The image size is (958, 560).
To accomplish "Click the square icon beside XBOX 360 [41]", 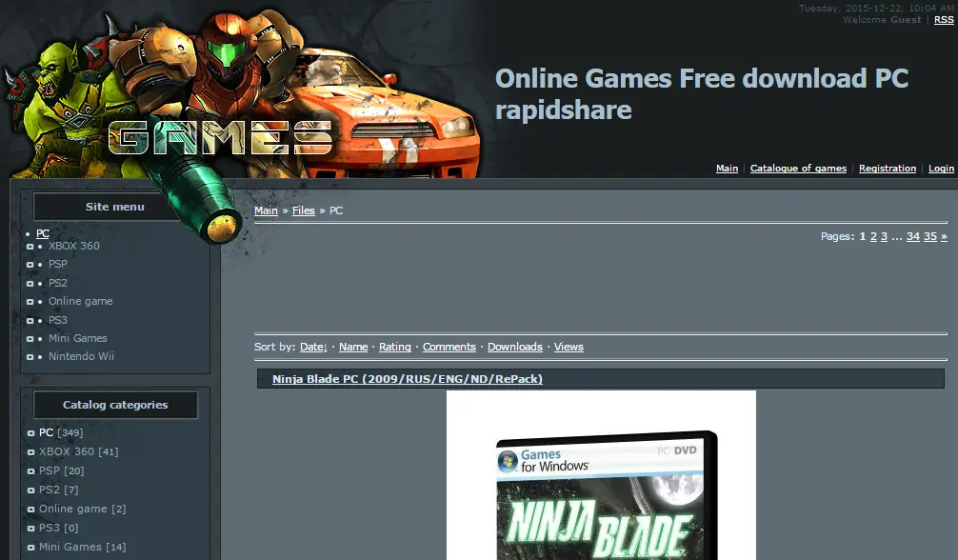I will [30, 452].
